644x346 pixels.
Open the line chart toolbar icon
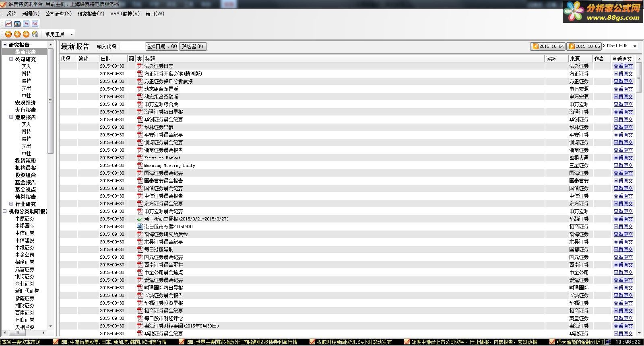coord(8,24)
